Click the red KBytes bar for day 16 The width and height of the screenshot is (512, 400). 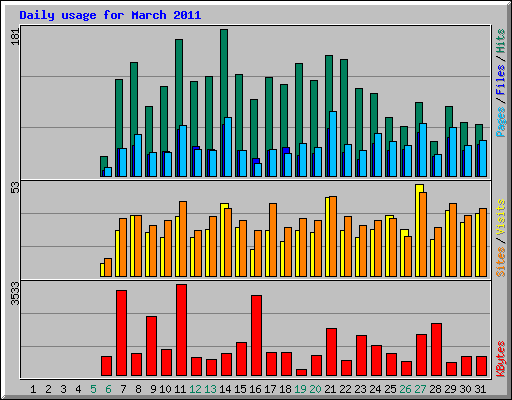257,336
